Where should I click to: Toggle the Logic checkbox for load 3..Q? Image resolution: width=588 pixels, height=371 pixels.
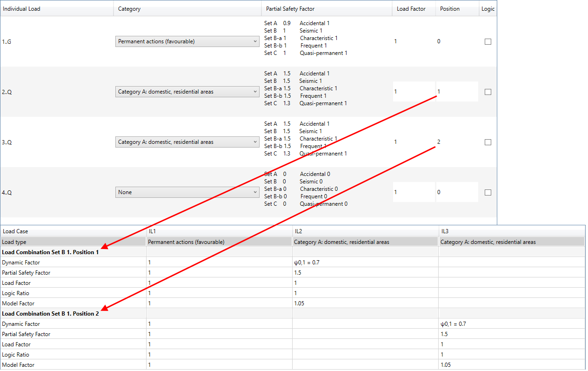[488, 142]
